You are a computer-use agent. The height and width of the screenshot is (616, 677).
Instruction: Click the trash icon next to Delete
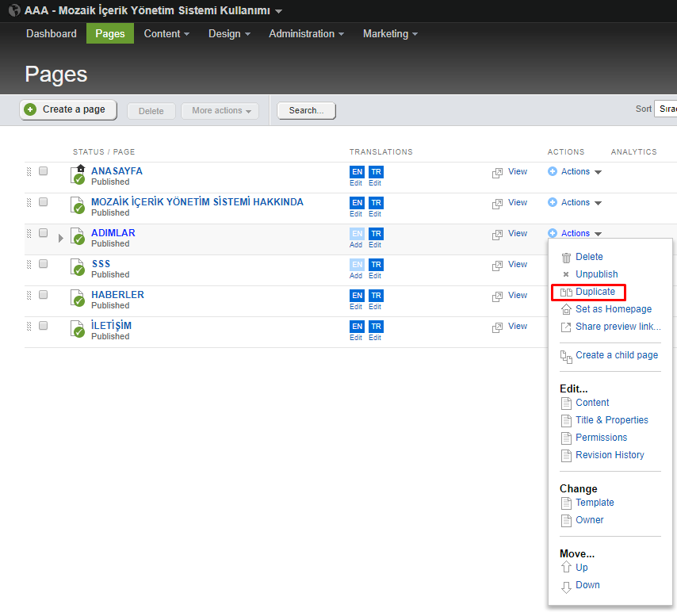(x=566, y=258)
